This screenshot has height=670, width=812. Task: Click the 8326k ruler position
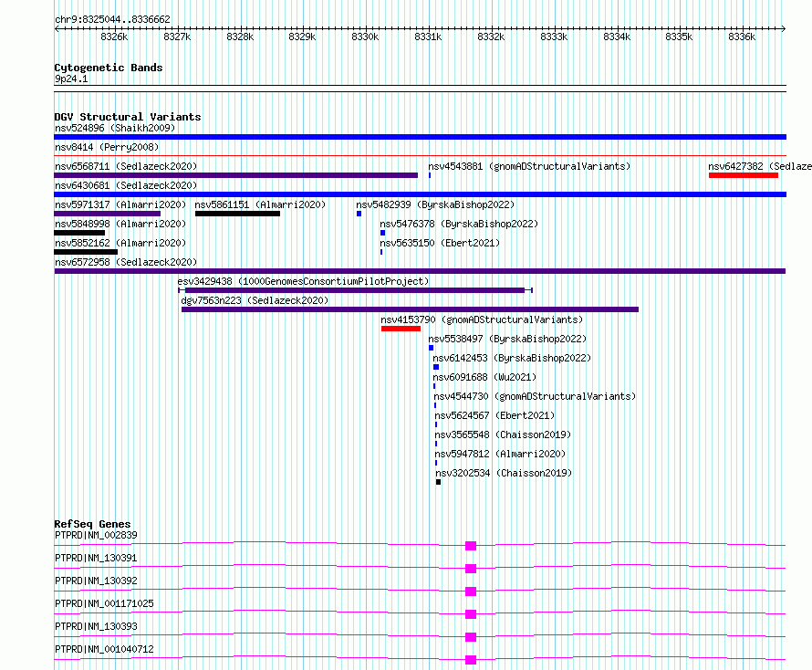click(114, 37)
